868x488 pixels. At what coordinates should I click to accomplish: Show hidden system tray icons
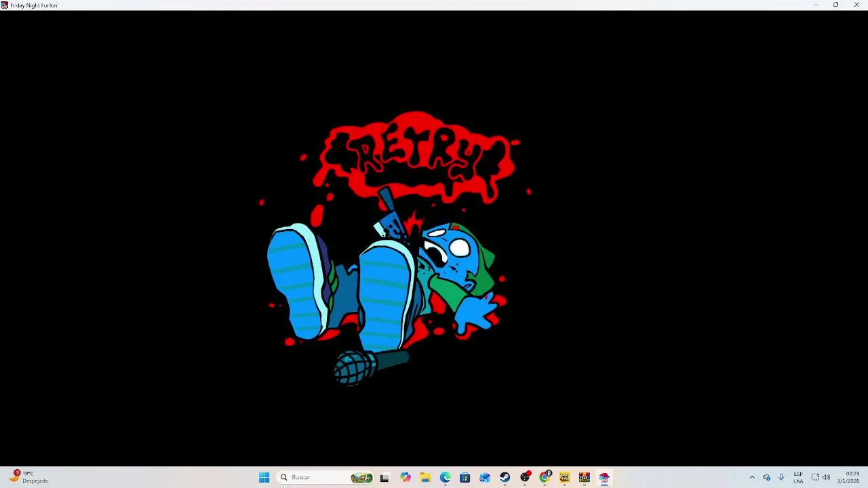click(x=752, y=478)
